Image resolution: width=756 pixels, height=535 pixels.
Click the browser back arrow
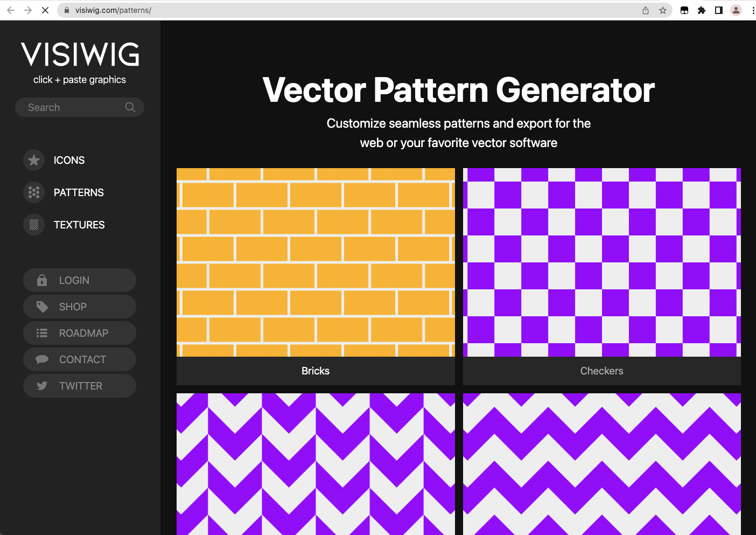click(x=11, y=10)
